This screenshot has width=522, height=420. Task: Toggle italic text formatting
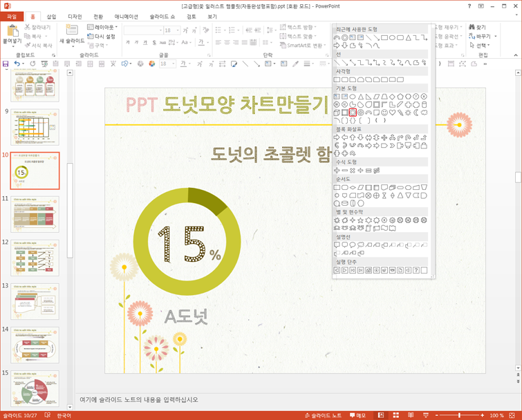pyautogui.click(x=136, y=42)
